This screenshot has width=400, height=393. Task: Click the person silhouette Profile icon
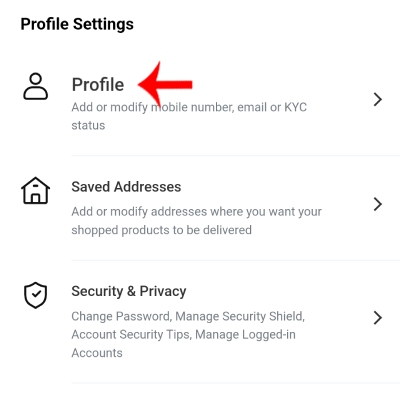(35, 87)
